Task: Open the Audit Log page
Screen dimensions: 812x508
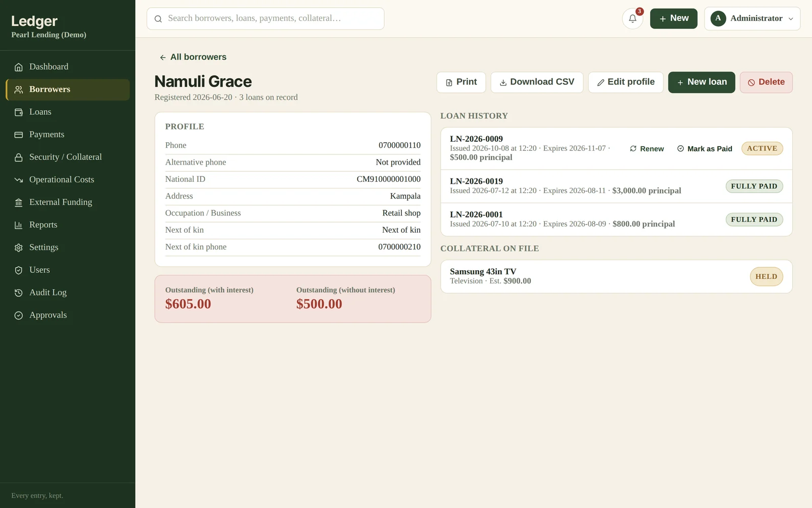Action: [67, 293]
